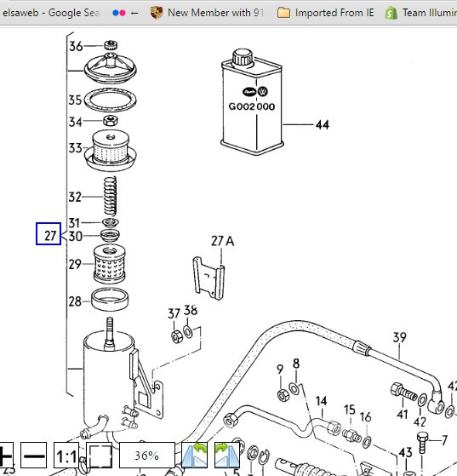This screenshot has width=457, height=476.
Task: Click part number 43 label
Action: (405, 453)
